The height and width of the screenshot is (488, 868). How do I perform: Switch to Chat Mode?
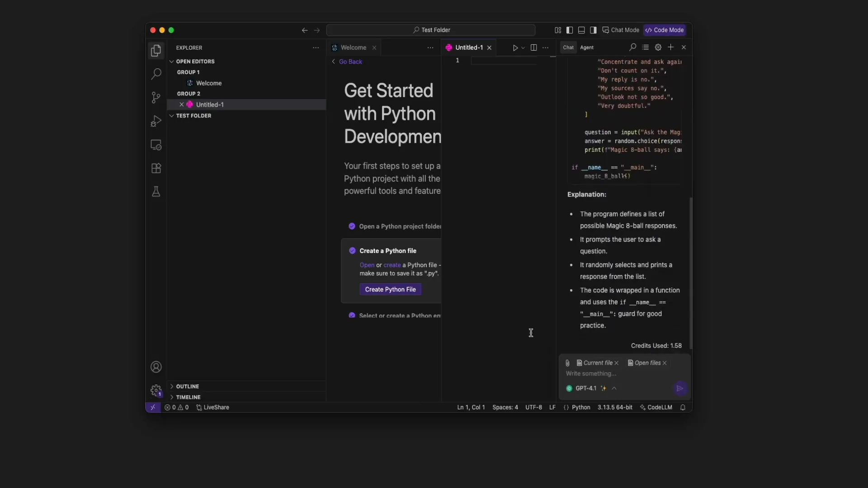tap(621, 30)
